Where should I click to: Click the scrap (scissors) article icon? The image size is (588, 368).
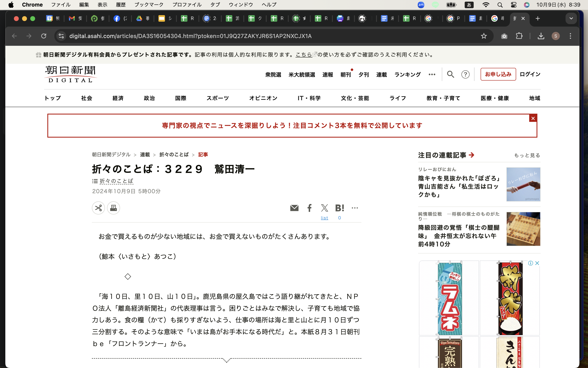[98, 208]
